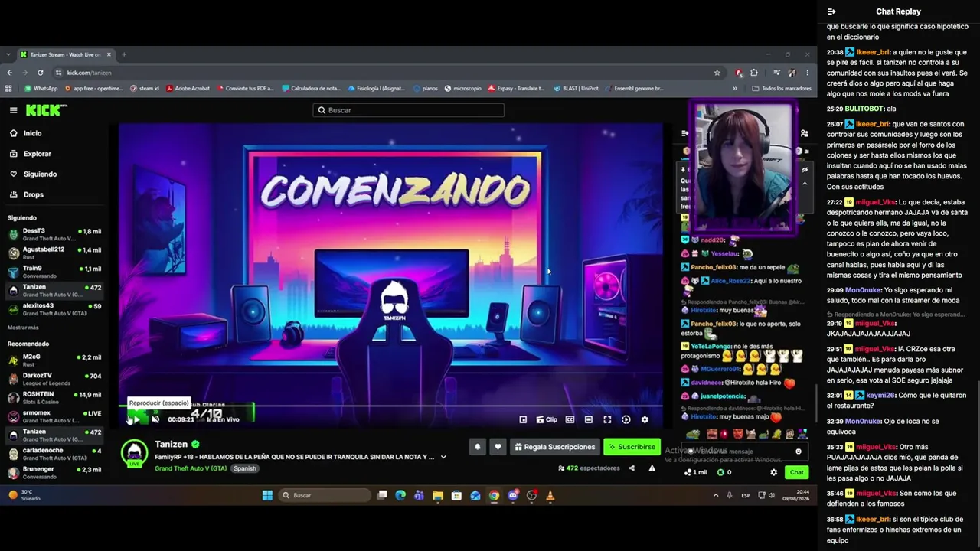Open carladenoche recommended channel
Screen dimensions: 980x551
tap(54, 454)
